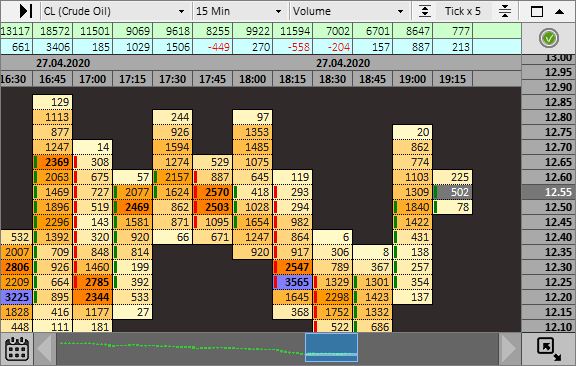Screen dimensions: 576x366
Task: Click the blue 3565 max volume cell
Action: 293,282
